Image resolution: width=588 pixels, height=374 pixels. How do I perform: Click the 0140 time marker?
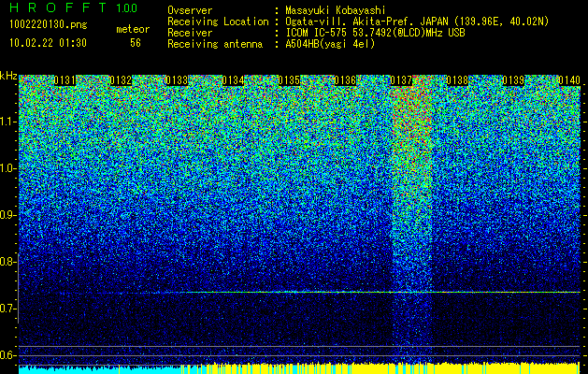569,80
